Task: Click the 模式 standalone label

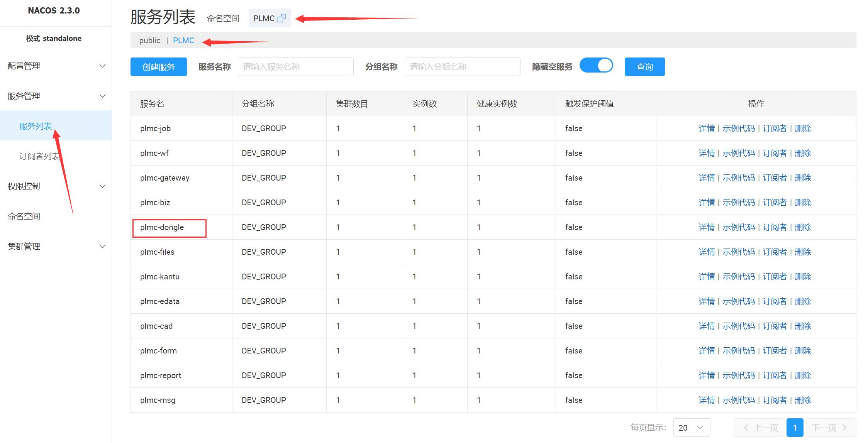Action: click(54, 38)
